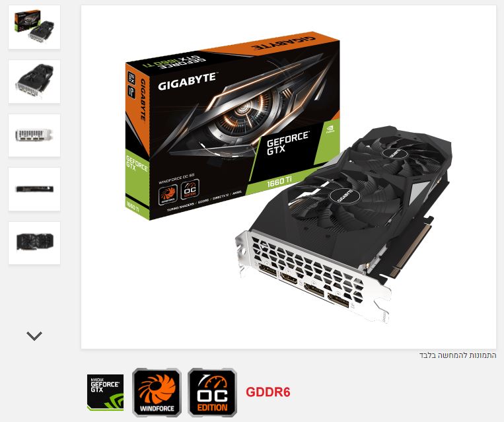Image resolution: width=504 pixels, height=422 pixels.
Task: Expand more thumbnails with the down chevron
Action: click(34, 336)
